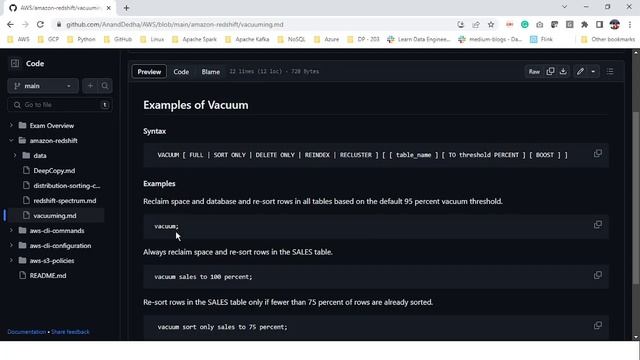Open browser side panel icon

click(x=599, y=24)
